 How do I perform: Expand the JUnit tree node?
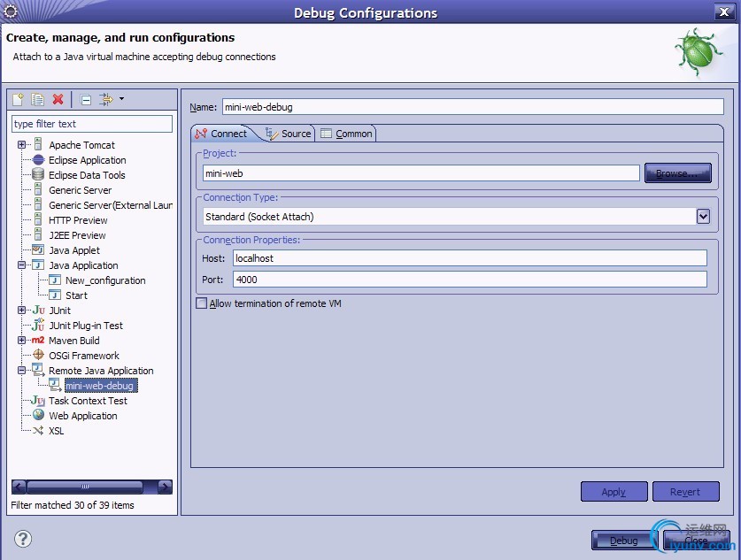(x=22, y=311)
